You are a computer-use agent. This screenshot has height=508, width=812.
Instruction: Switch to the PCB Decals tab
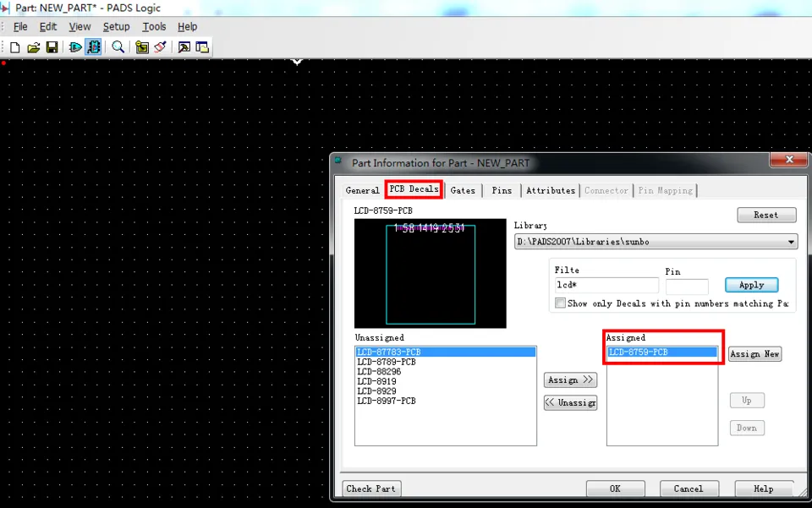click(x=414, y=189)
